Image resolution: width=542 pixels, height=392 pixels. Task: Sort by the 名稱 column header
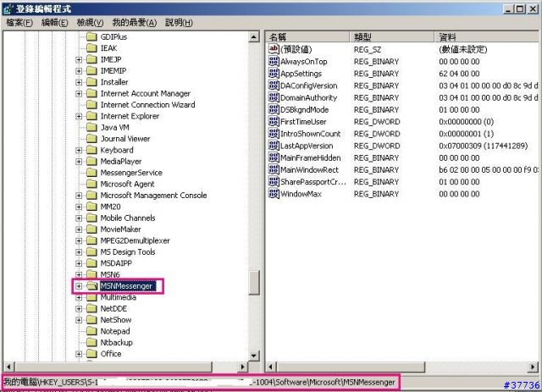pos(307,37)
